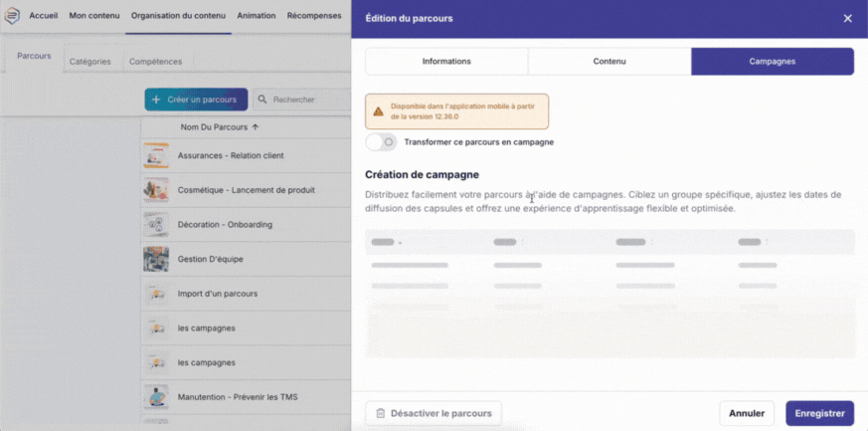
Task: Click the warning triangle icon
Action: pyautogui.click(x=378, y=111)
